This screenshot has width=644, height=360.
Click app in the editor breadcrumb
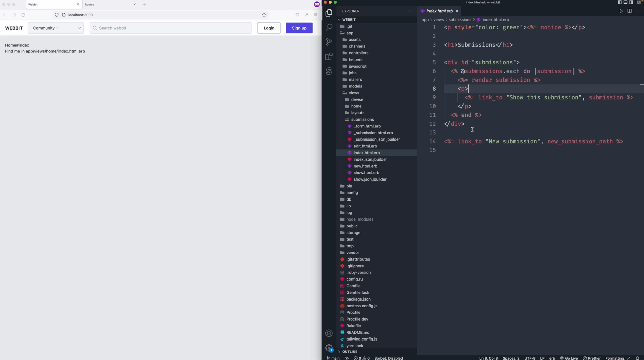point(425,19)
